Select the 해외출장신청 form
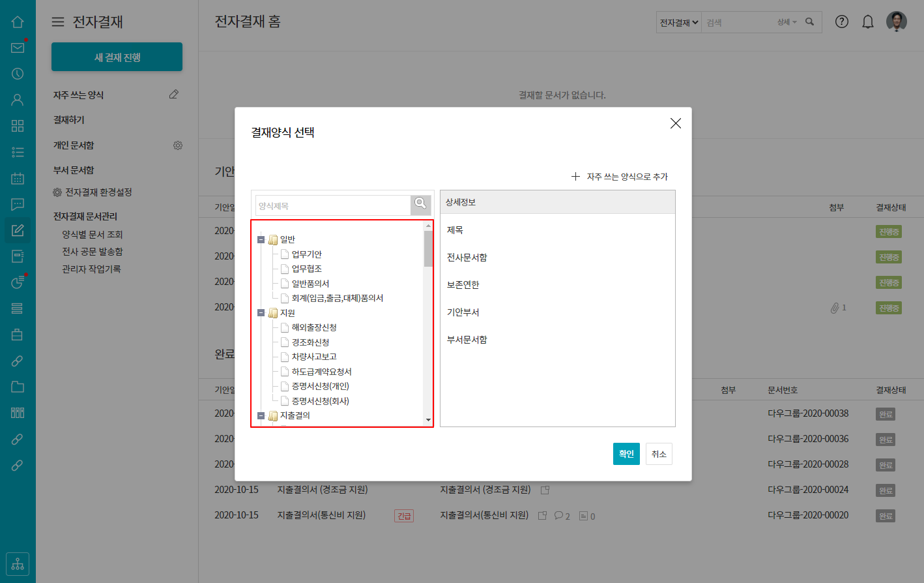924x583 pixels. 313,327
